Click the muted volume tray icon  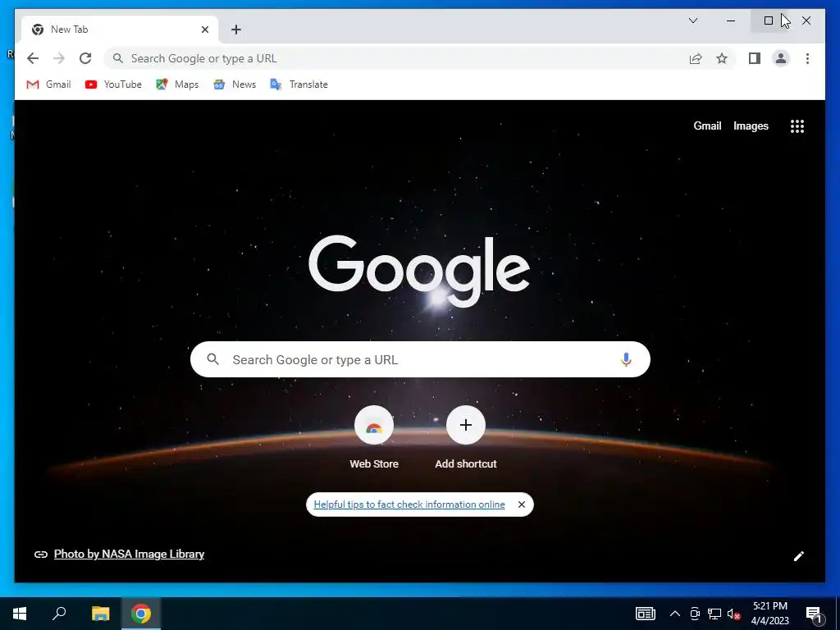click(x=733, y=614)
